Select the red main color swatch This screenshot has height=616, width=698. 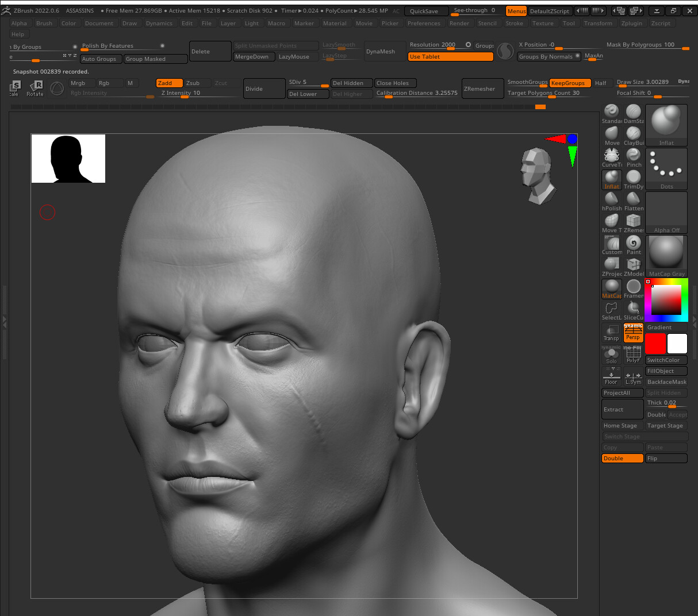pos(655,344)
